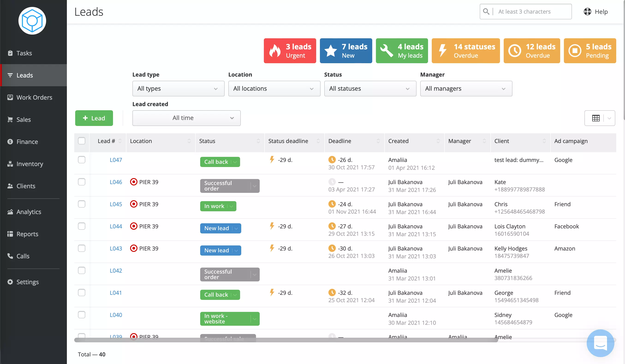Click the Finance dollar icon

[x=10, y=142]
